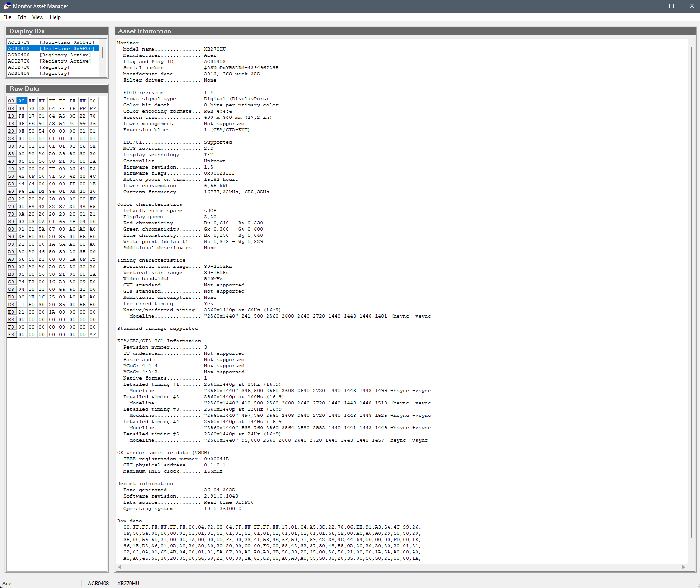Screen dimensions: 700x588
Task: Select ACR0408 Real-time 0x9F00 display entry
Action: [53, 49]
